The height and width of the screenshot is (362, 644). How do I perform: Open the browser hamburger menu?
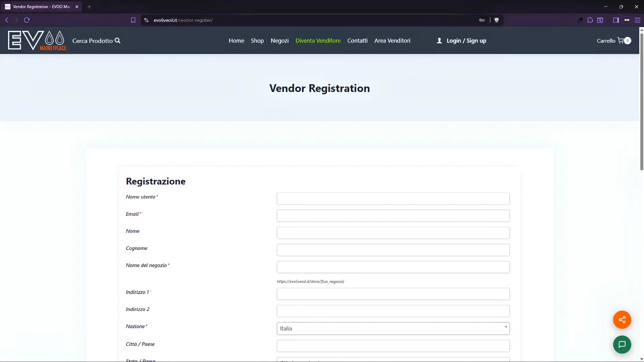click(x=638, y=20)
